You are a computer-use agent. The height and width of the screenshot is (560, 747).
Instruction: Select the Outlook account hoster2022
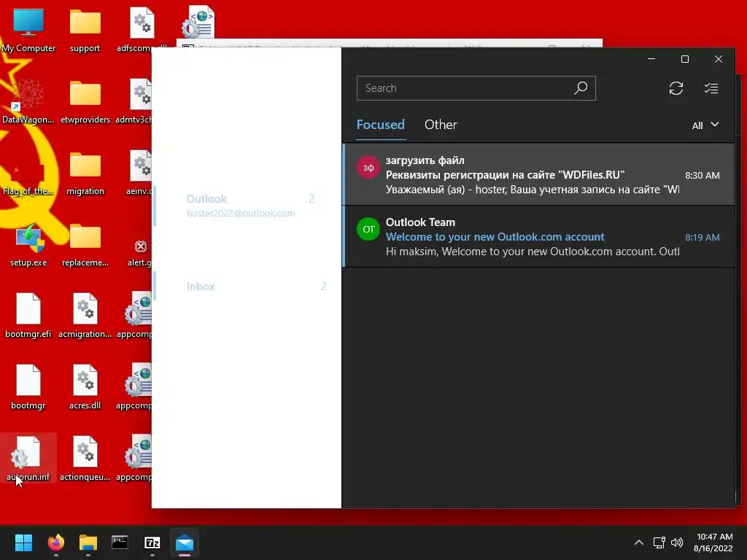tap(248, 206)
